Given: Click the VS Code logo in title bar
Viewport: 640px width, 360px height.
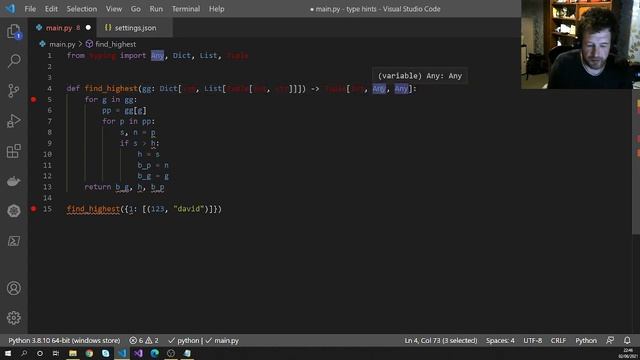Looking at the screenshot, I should [x=10, y=9].
